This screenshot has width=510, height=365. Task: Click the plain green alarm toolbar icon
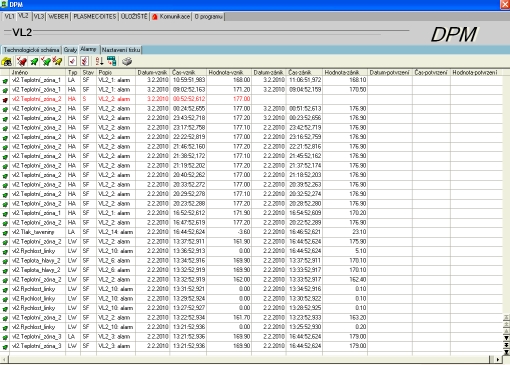pyautogui.click(x=34, y=61)
